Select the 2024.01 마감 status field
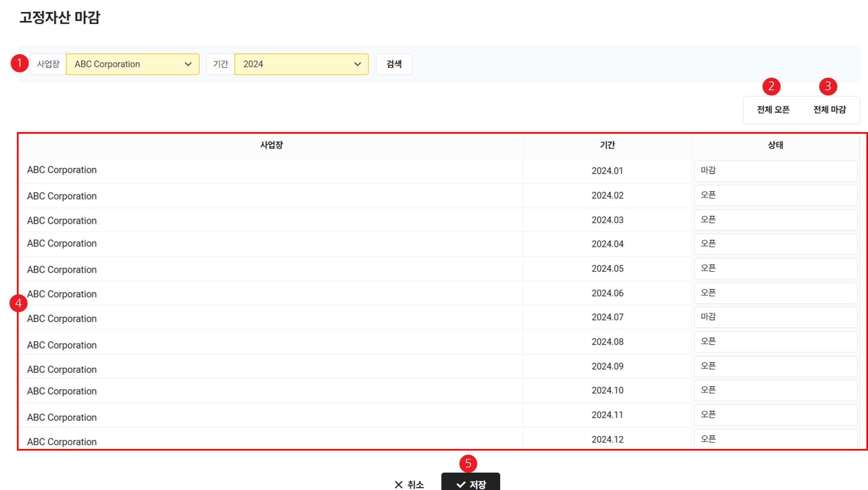The width and height of the screenshot is (868, 490). [x=775, y=171]
